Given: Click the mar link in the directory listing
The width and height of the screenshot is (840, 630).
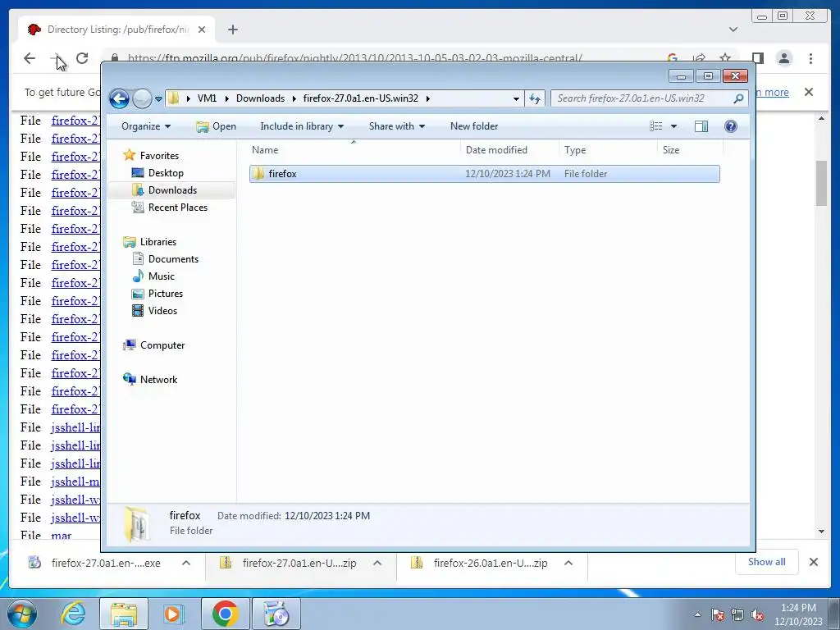Looking at the screenshot, I should pyautogui.click(x=62, y=535).
